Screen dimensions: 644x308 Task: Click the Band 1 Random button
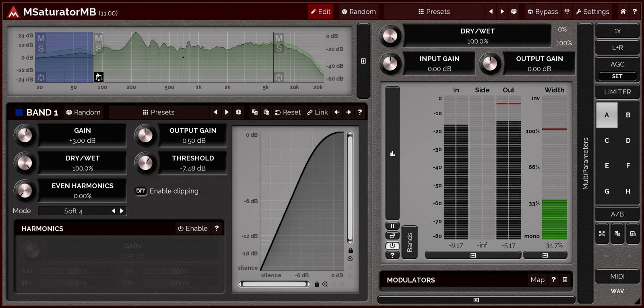[x=83, y=112]
